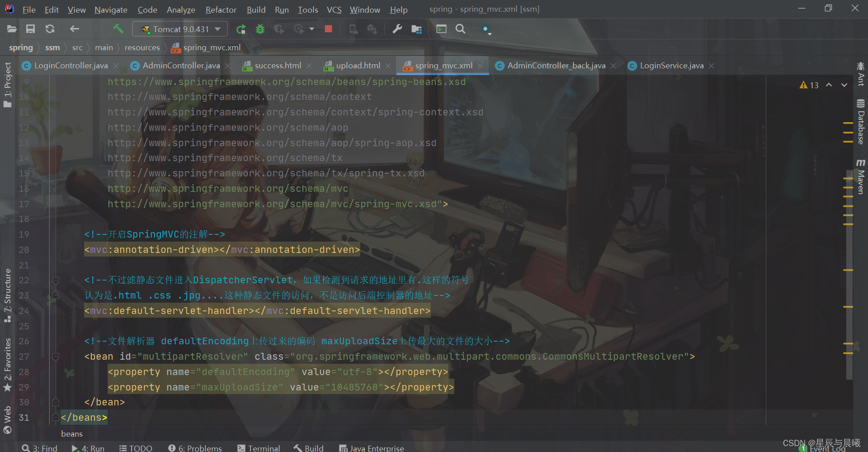The width and height of the screenshot is (868, 452).
Task: Stop the server with the red square
Action: click(328, 29)
